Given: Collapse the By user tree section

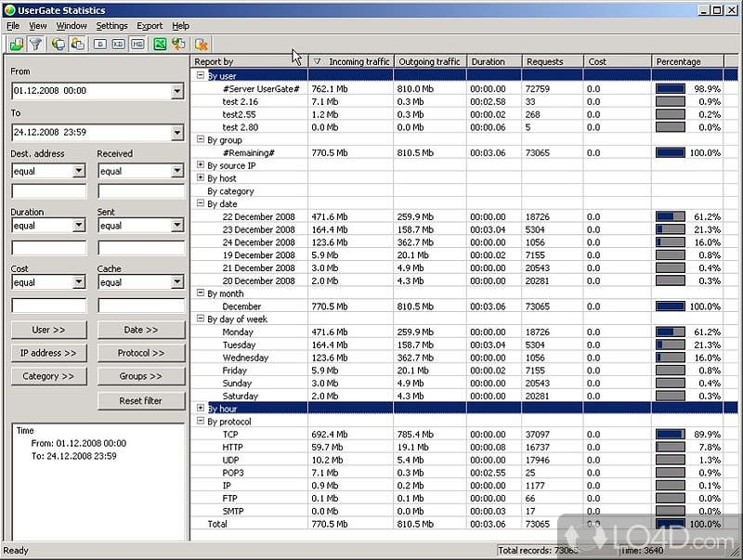Looking at the screenshot, I should pos(201,76).
